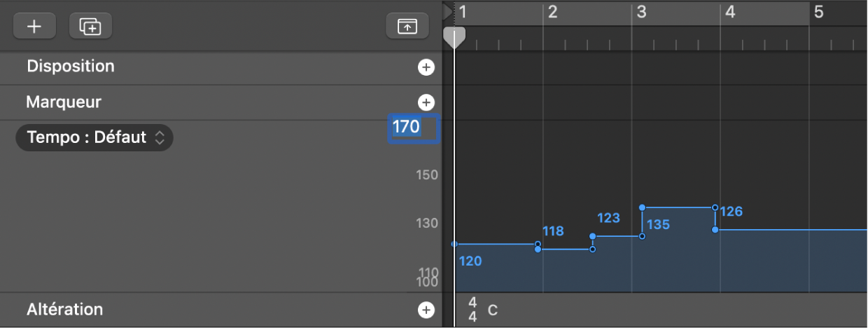The width and height of the screenshot is (868, 330).
Task: Click bar 4 in the ruler
Action: 730,12
